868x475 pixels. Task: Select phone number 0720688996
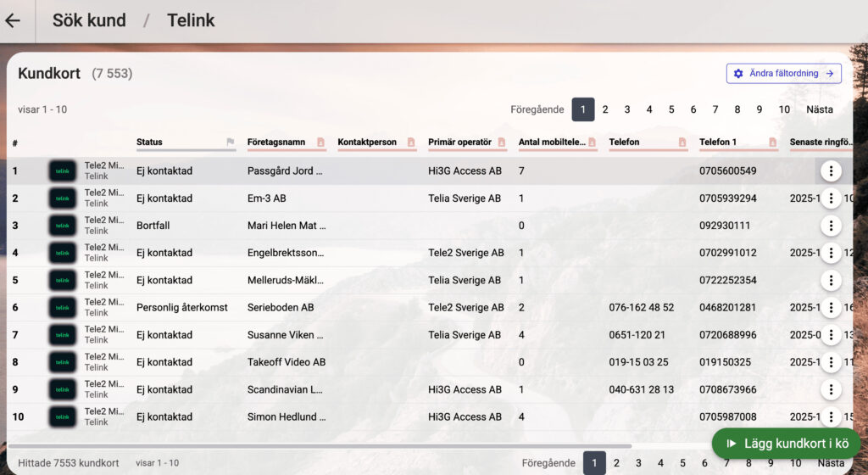pos(728,335)
